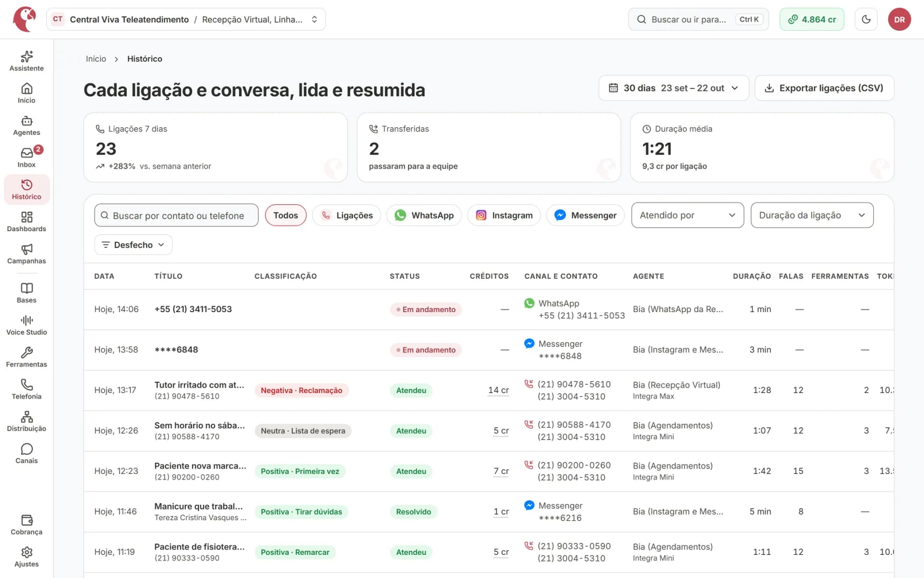Click the CRÉDITOS column header

pos(489,276)
